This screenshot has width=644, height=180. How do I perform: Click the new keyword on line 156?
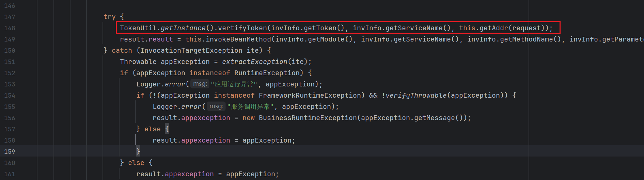(x=248, y=118)
